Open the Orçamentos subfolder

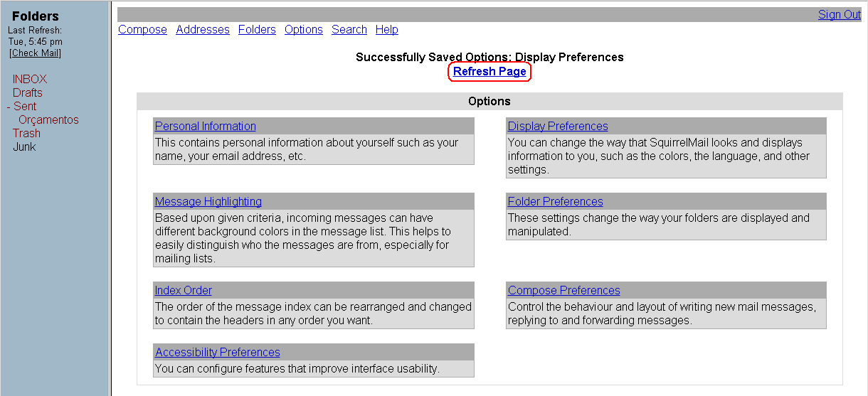pos(48,119)
